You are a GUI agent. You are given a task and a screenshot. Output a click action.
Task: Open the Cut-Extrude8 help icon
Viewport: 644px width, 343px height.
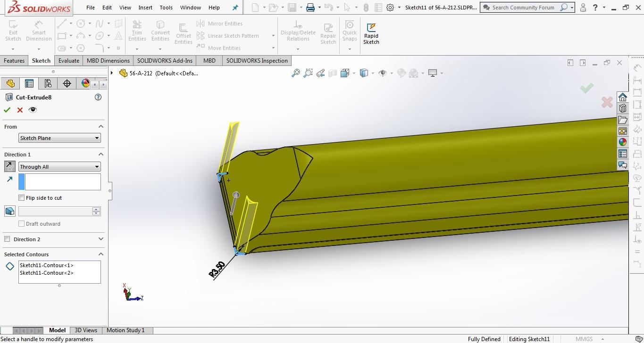coord(98,97)
